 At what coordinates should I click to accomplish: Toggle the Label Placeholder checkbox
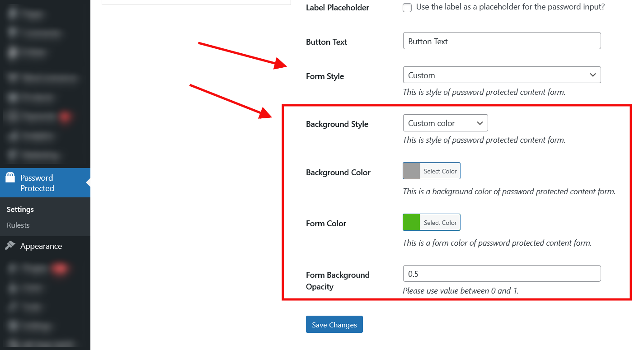click(407, 8)
